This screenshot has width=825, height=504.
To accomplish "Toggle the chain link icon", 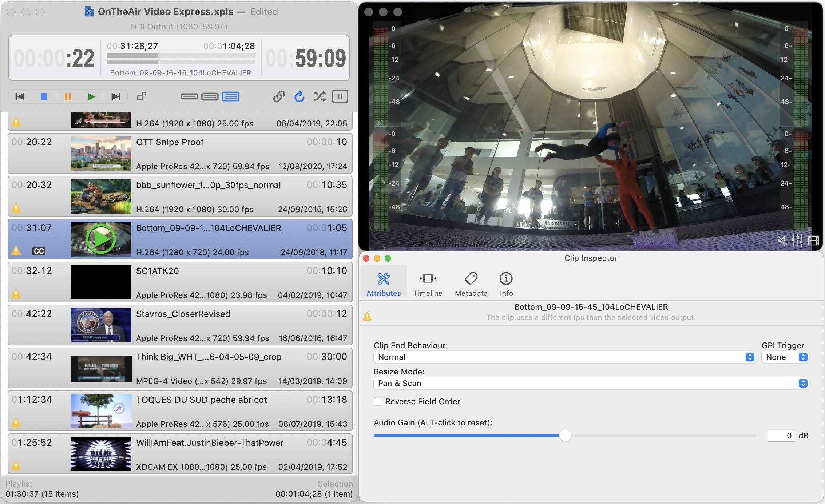I will (279, 96).
